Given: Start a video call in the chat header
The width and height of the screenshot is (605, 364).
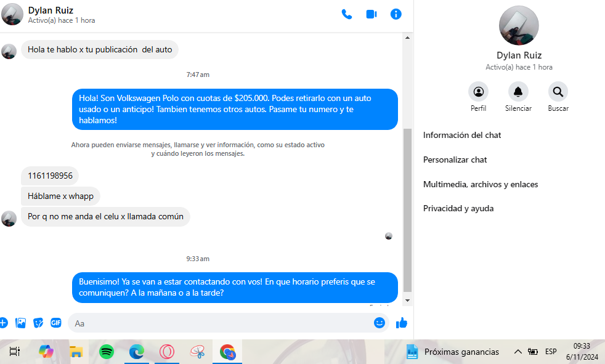Looking at the screenshot, I should point(371,14).
